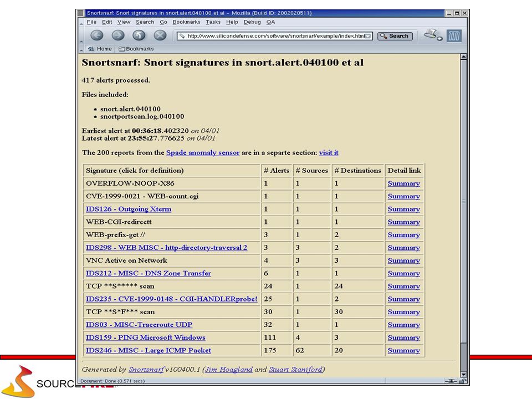Open Summary link for IDS246 Large ICMP row
The width and height of the screenshot is (532, 399).
[404, 350]
